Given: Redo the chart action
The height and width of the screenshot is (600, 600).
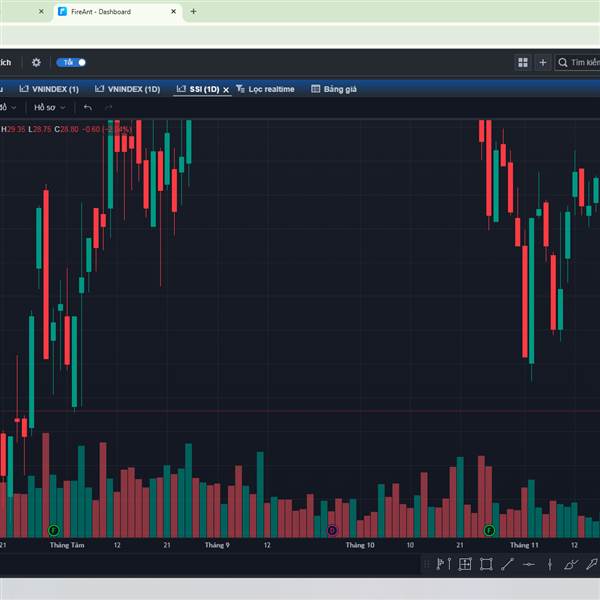Looking at the screenshot, I should [x=108, y=108].
